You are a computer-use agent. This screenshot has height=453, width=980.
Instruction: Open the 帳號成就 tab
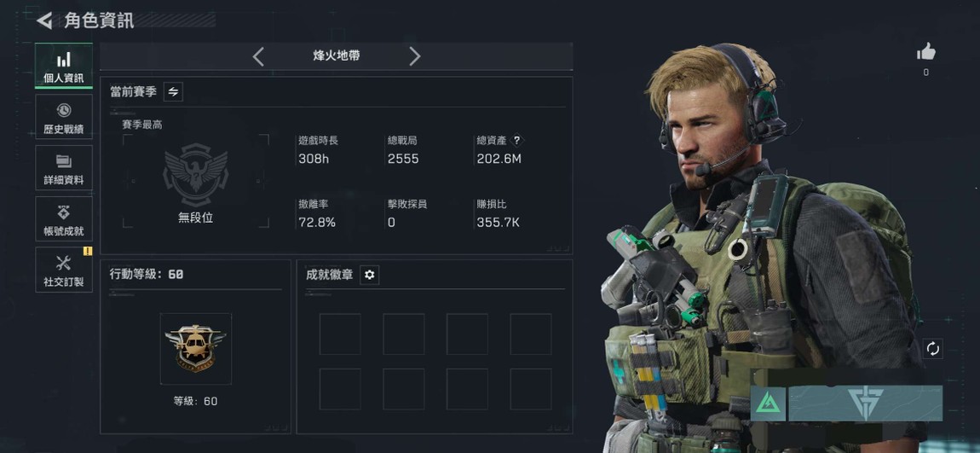click(x=64, y=219)
